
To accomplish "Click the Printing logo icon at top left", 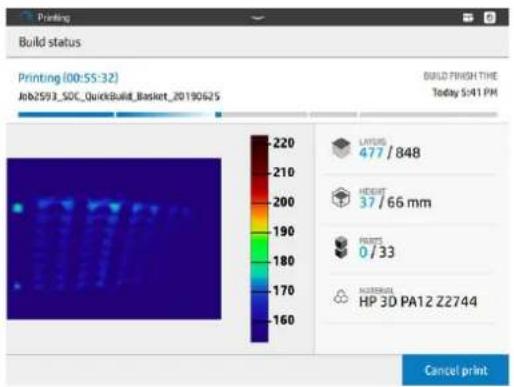I will click(x=27, y=17).
